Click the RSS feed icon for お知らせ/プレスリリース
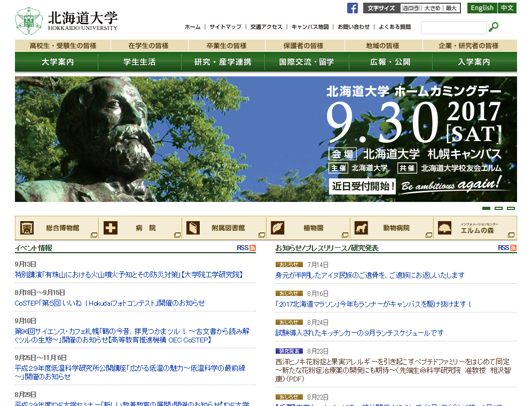 (513, 248)
